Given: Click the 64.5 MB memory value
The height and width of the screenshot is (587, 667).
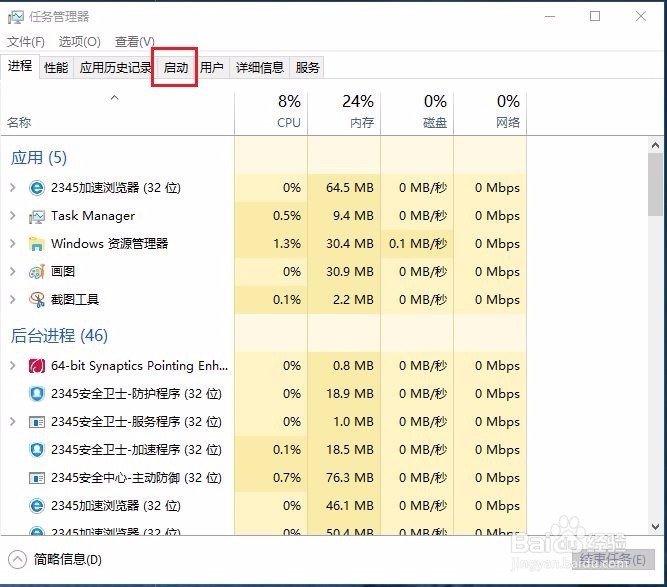Looking at the screenshot, I should coord(350,188).
